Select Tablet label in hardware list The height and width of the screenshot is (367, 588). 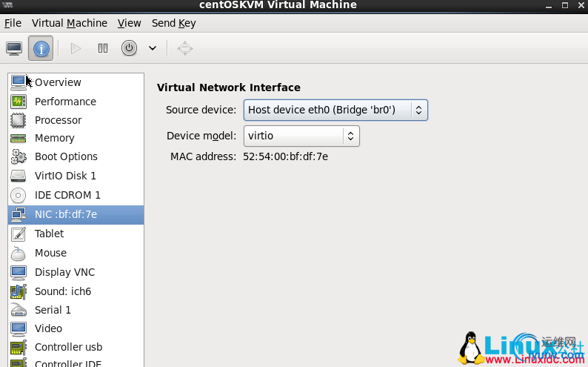[x=49, y=234]
